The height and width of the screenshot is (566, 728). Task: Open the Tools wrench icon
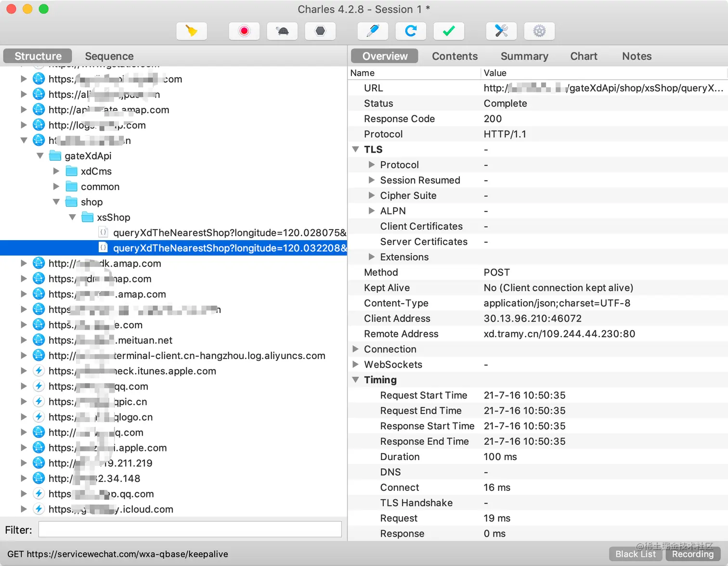pos(501,31)
